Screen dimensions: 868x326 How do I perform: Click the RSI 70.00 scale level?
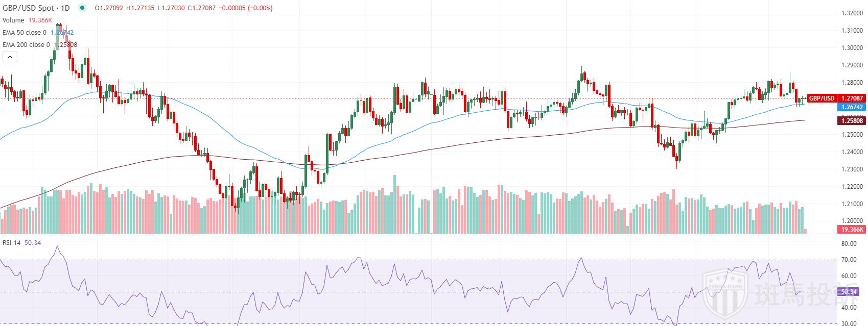(849, 260)
